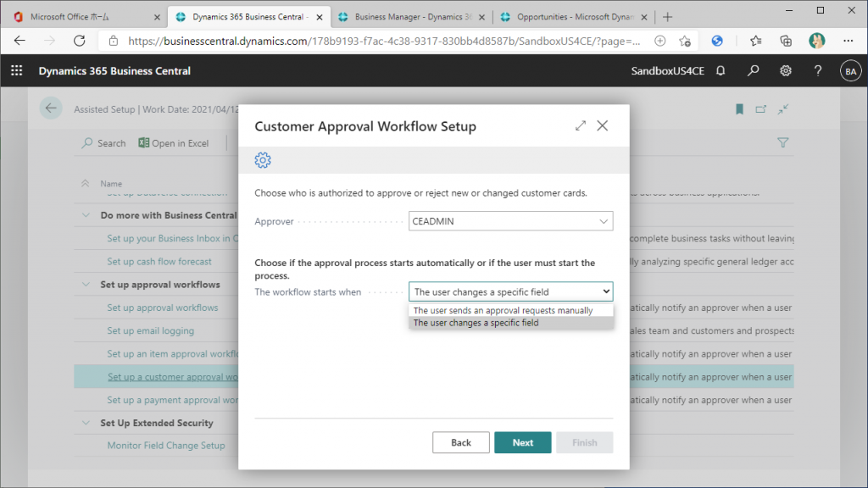The image size is (868, 488).
Task: Open a new browser tab
Action: pos(668,17)
